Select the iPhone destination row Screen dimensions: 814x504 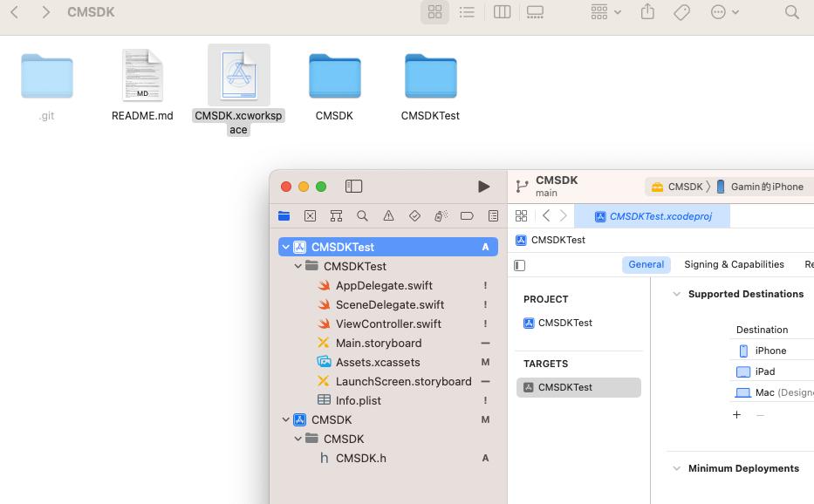coord(772,351)
